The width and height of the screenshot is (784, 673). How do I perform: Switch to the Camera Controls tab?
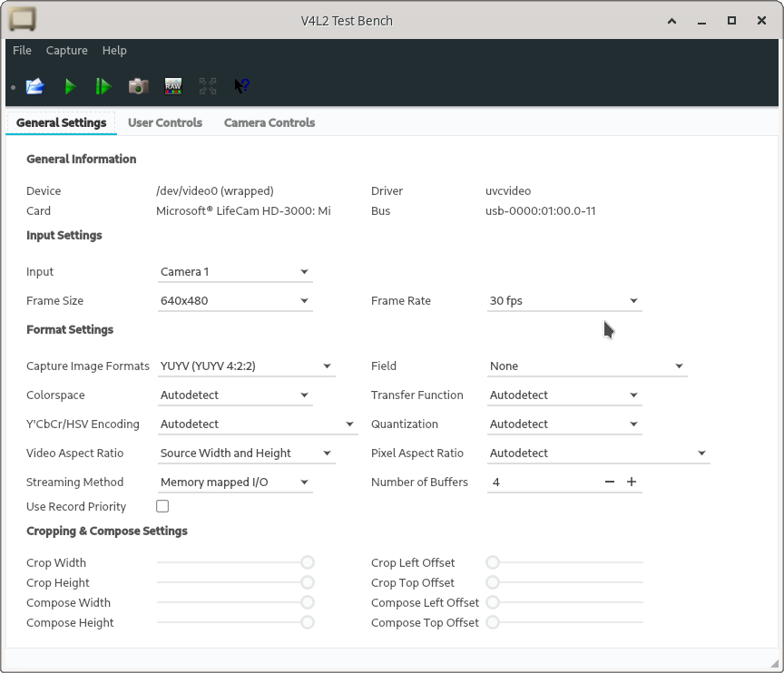click(x=269, y=122)
